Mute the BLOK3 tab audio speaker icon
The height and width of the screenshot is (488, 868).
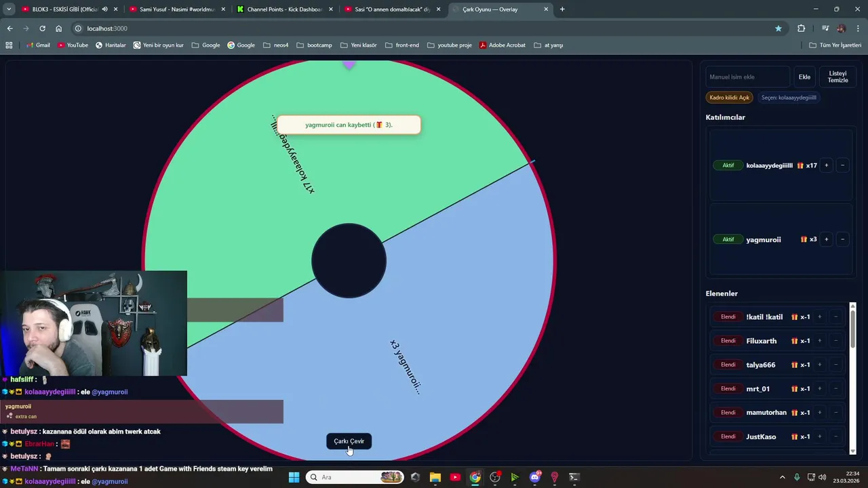(x=104, y=9)
